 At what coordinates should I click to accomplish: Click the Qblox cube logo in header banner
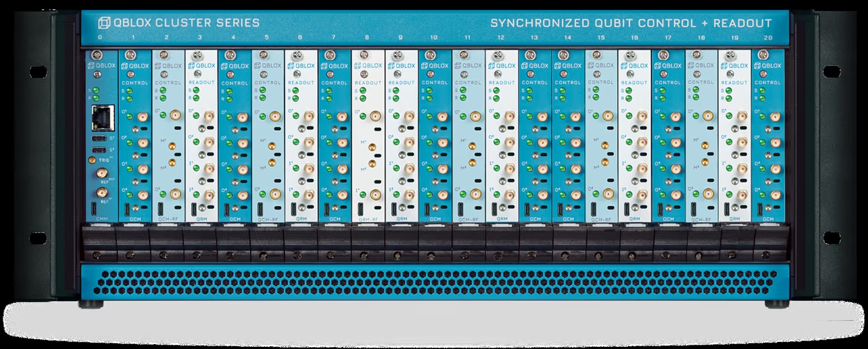pyautogui.click(x=103, y=23)
